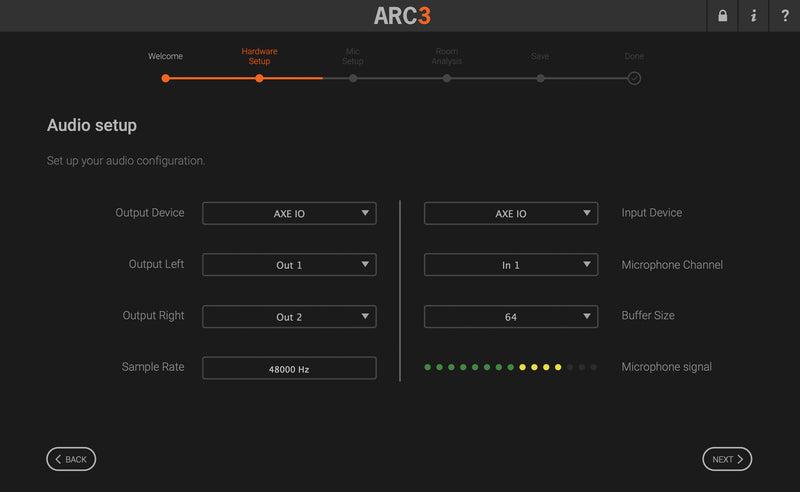Click the question mark help icon

coord(784,16)
